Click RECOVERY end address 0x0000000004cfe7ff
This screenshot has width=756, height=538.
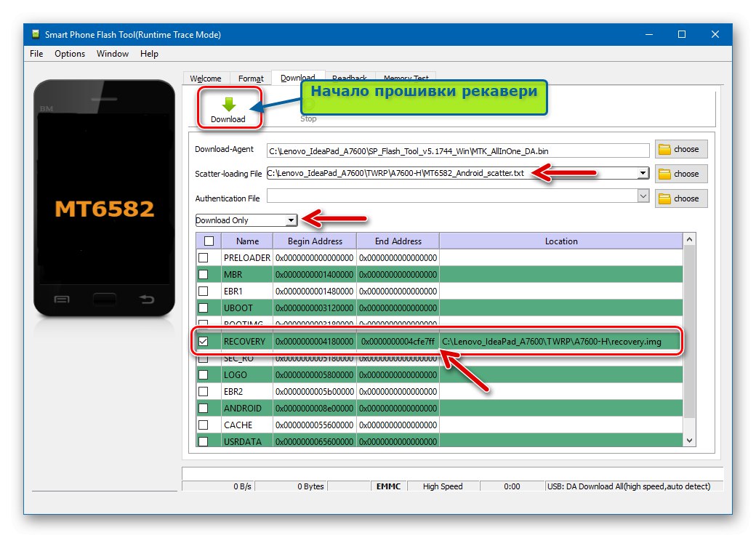tap(398, 341)
